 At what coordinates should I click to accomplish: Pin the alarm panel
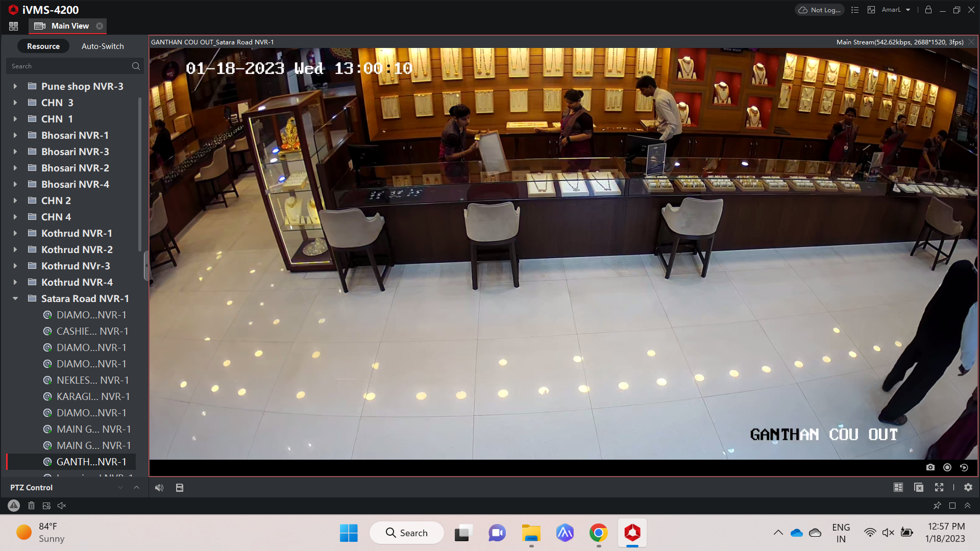point(937,506)
